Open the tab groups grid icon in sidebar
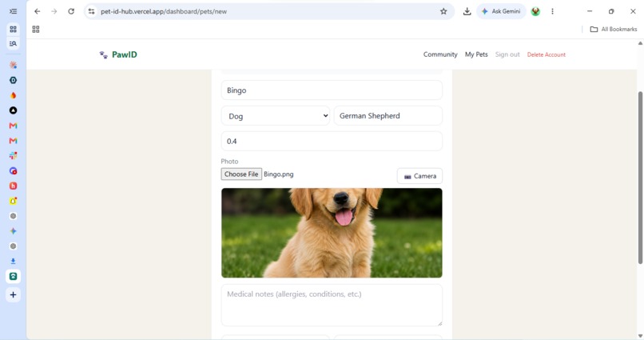 13,29
